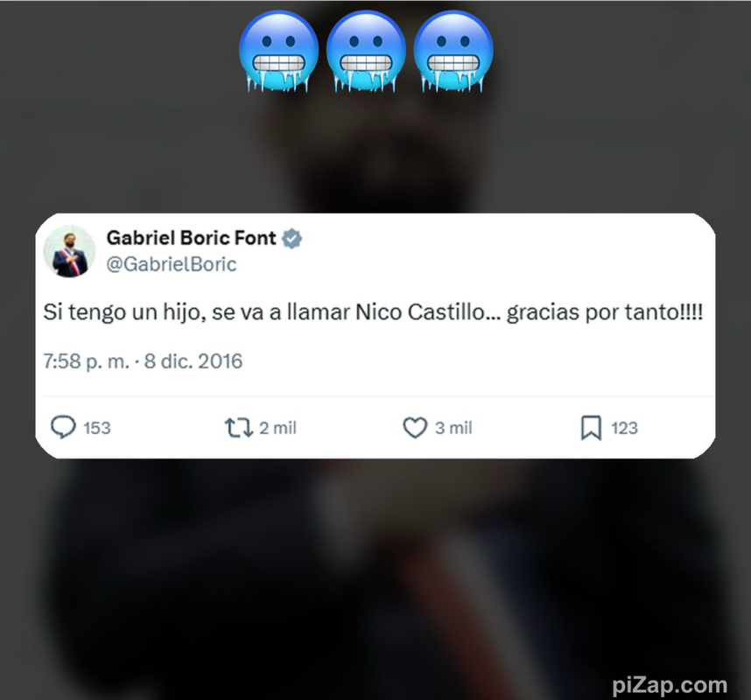Viewport: 751px width, 700px height.
Task: Click the first cold face emoji
Action: pos(278,52)
